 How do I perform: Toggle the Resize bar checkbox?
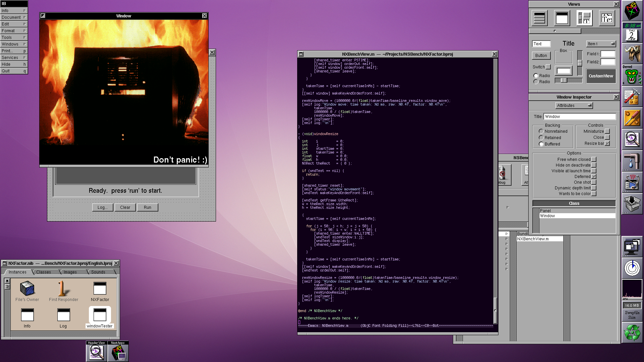pos(607,143)
